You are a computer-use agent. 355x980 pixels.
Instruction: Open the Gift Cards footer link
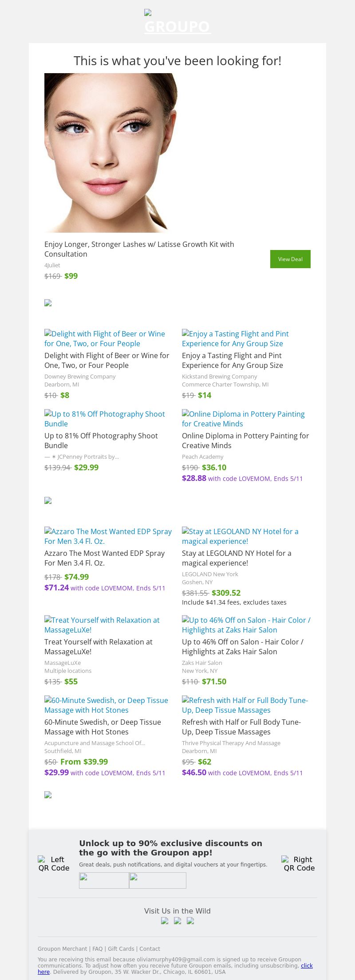(121, 949)
